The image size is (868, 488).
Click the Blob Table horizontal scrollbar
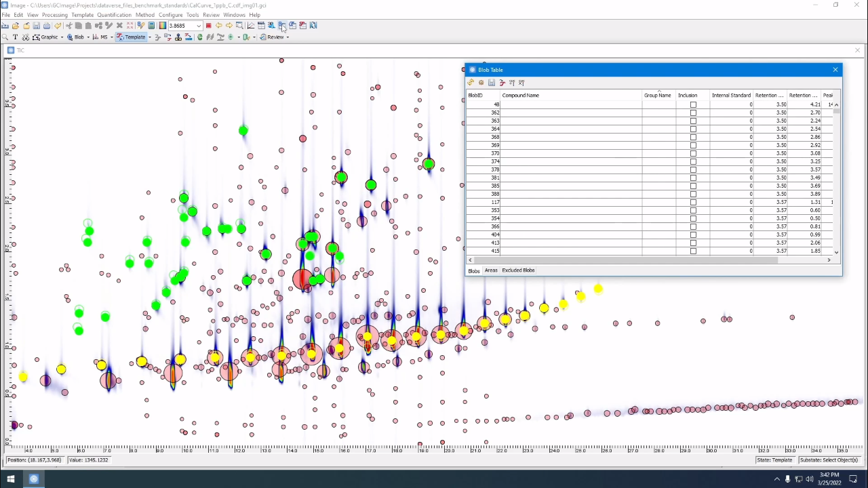[624, 260]
